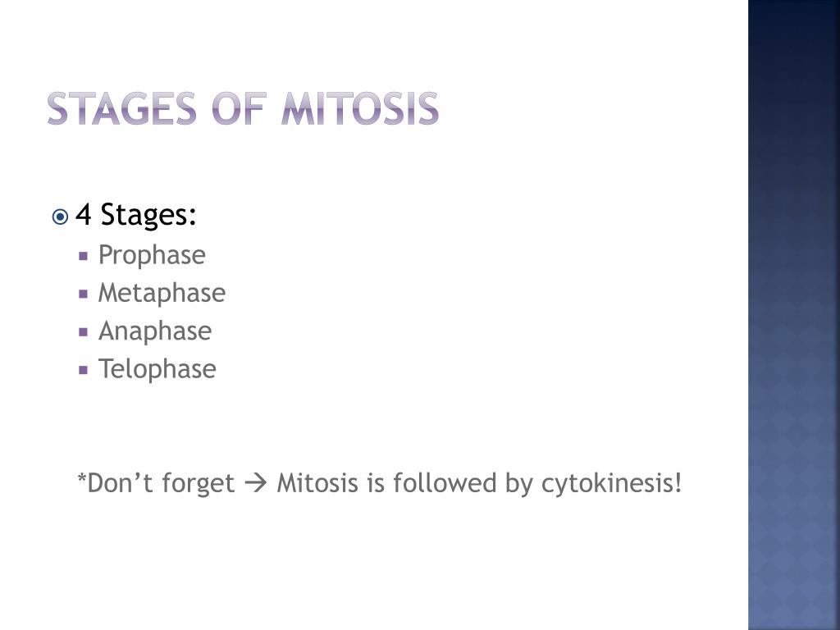
Task: Click the word Prophase
Action: coord(152,256)
